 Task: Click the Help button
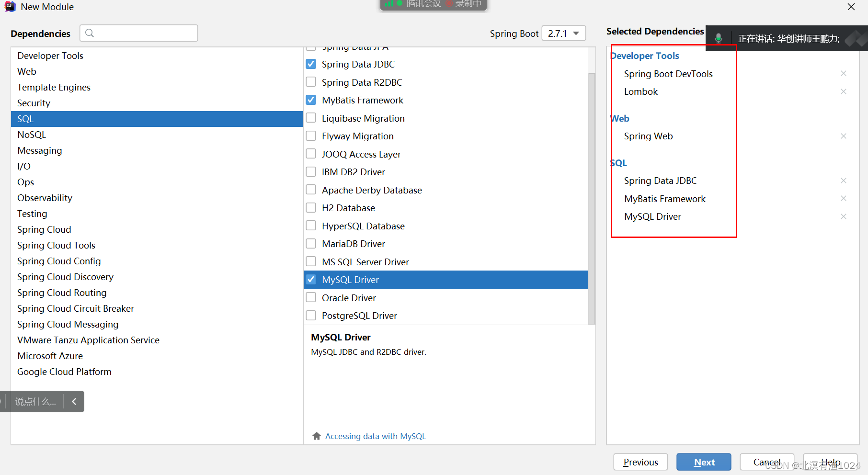coord(830,462)
